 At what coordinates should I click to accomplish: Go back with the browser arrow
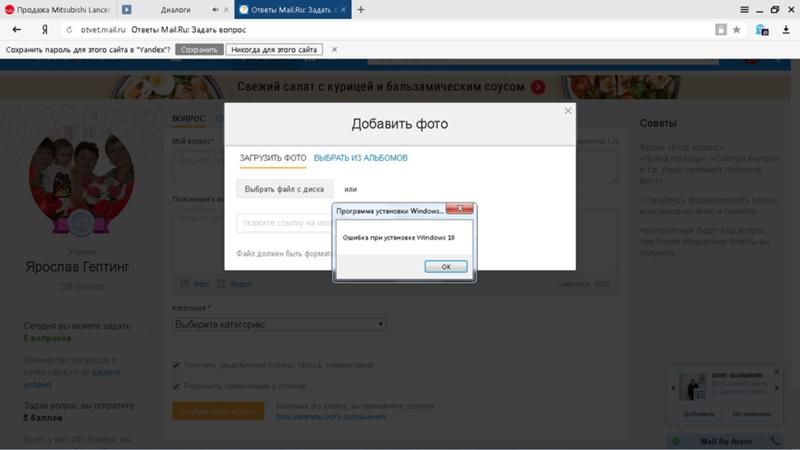[16, 30]
